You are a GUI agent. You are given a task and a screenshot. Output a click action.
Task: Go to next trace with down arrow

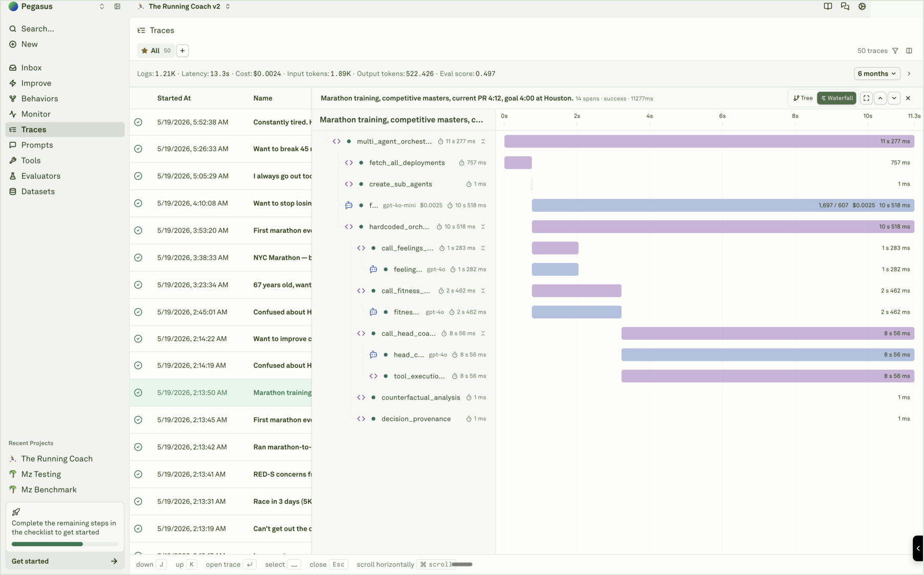point(894,98)
